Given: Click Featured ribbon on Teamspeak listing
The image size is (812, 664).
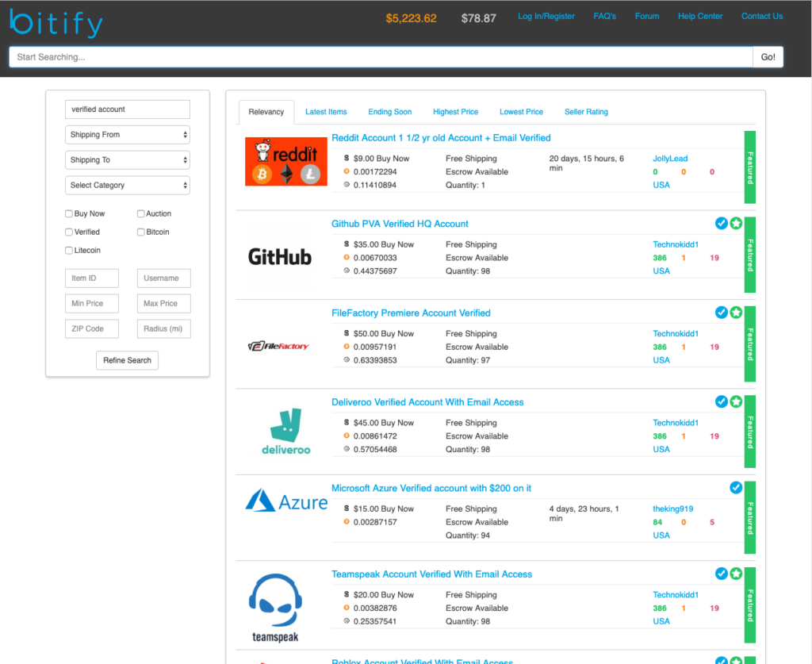Looking at the screenshot, I should (x=750, y=605).
